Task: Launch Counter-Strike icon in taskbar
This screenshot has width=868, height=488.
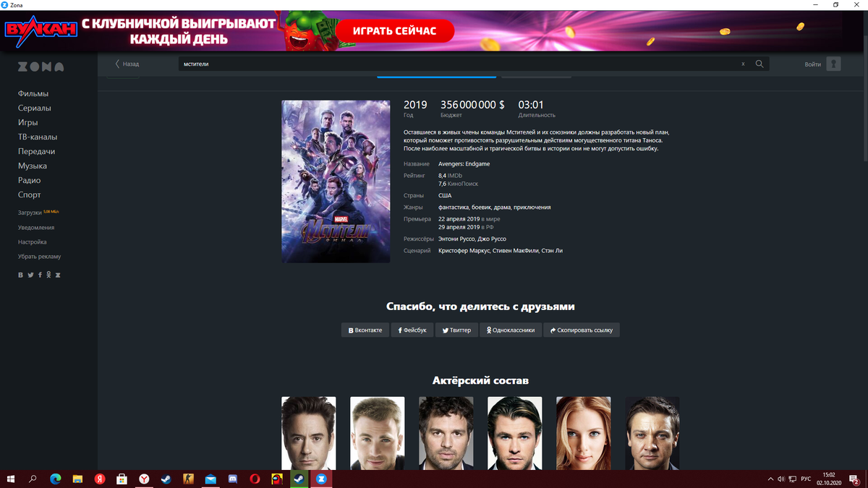Action: pyautogui.click(x=189, y=479)
